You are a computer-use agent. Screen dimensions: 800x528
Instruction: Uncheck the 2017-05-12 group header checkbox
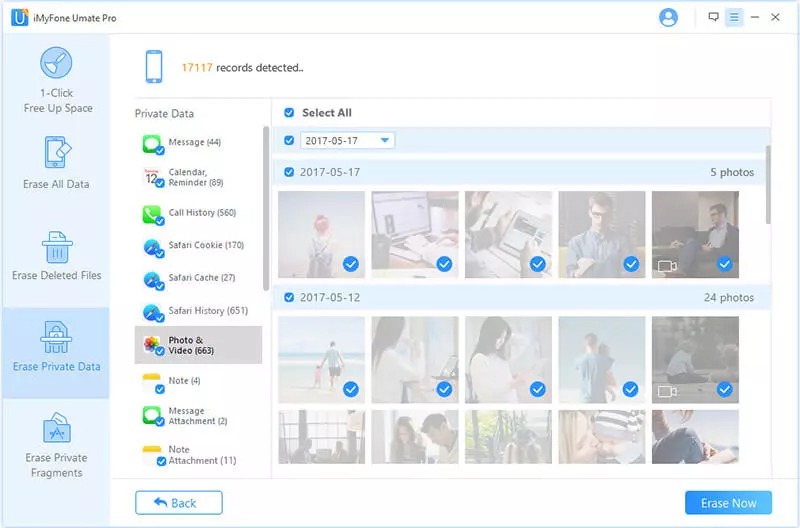pos(289,297)
